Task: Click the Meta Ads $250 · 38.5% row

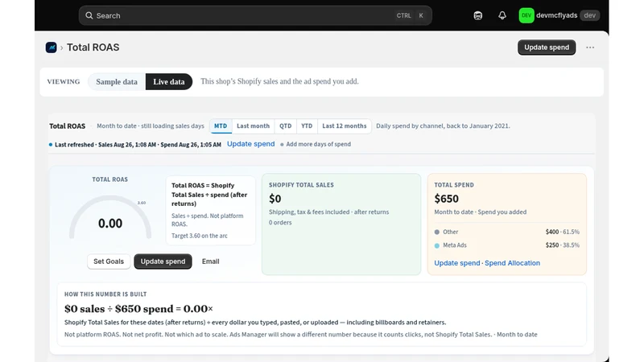Action: point(507,245)
